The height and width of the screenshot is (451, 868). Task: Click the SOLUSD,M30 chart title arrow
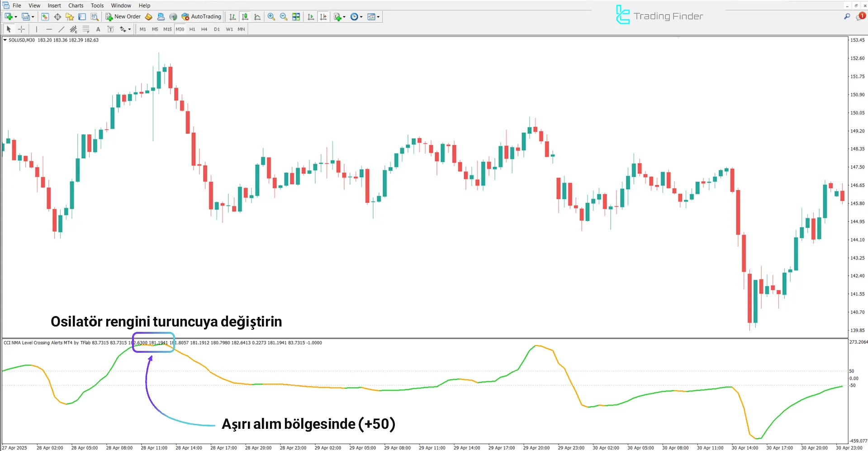[5, 40]
